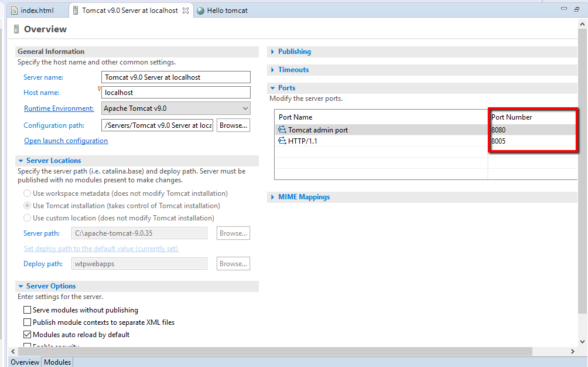Open the Modules bottom tab

tap(57, 362)
